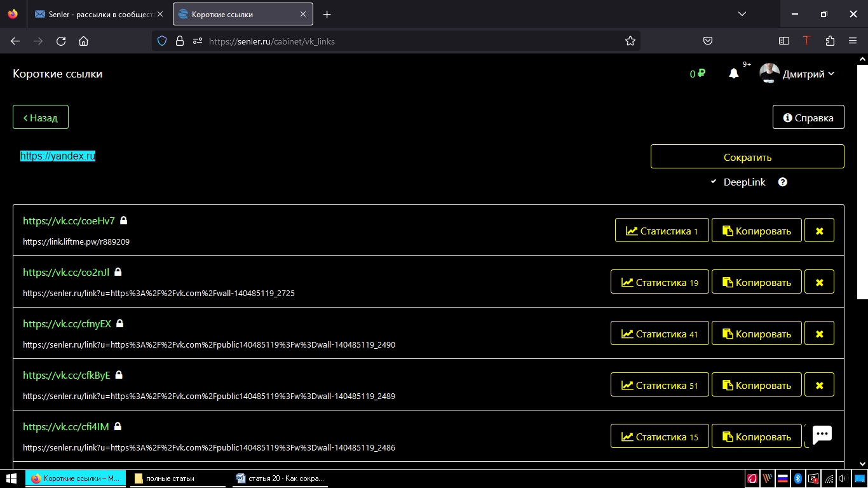868x488 pixels.
Task: Click the 0 ₽ balance indicator
Action: (x=698, y=74)
